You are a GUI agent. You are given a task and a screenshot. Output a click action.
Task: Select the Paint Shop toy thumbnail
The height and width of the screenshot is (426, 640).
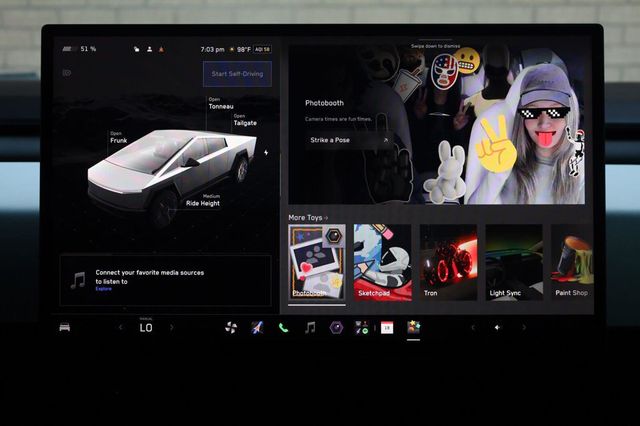572,262
